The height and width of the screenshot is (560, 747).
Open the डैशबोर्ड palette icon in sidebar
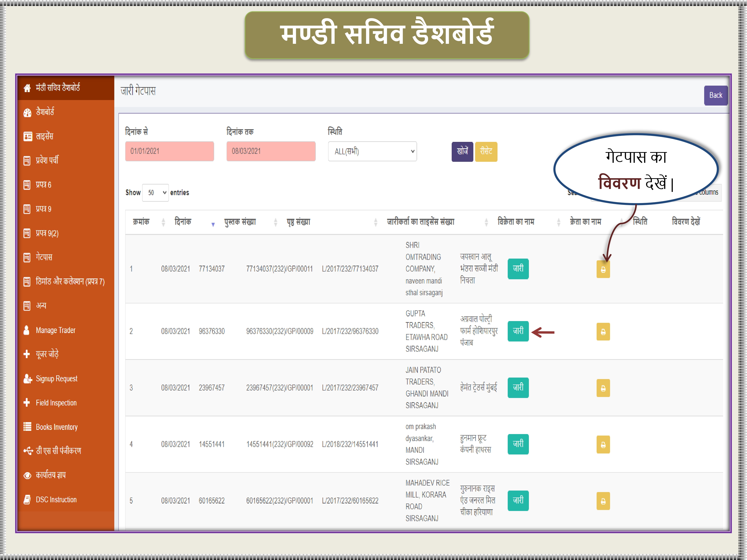click(x=27, y=112)
